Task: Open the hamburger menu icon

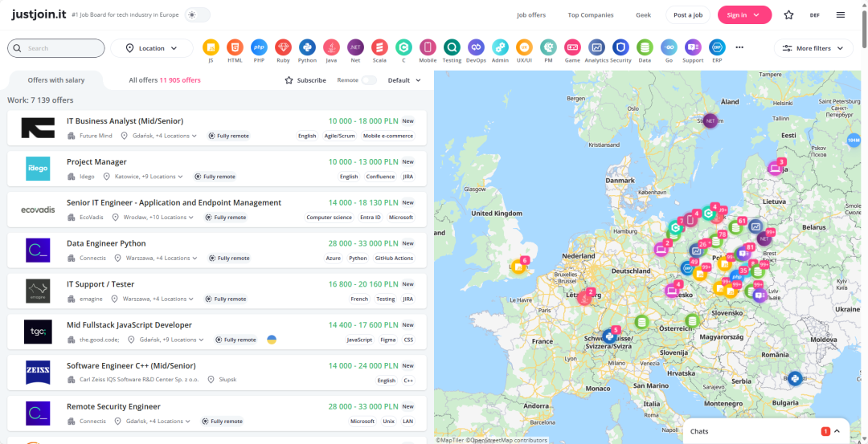Action: (x=841, y=15)
